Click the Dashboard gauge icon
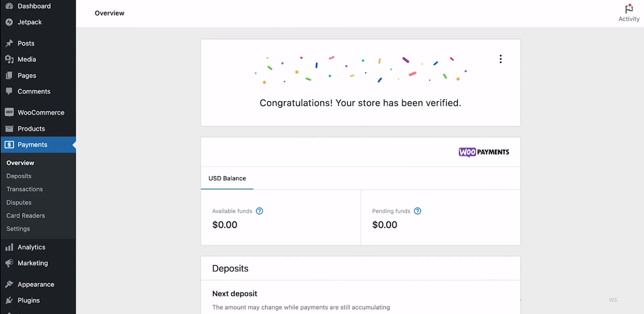The image size is (644, 314). (9, 6)
